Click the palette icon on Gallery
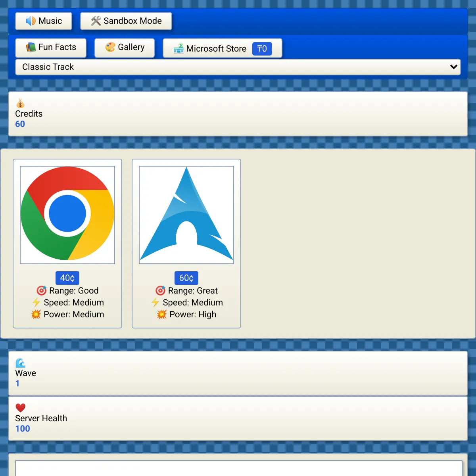The width and height of the screenshot is (476, 476). (110, 47)
